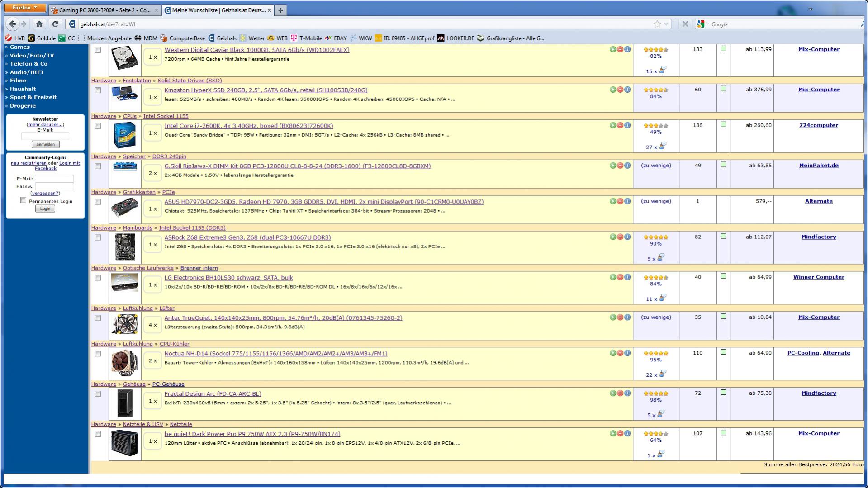Open the 15 x user reviews icon for Western Digital
The height and width of the screenshot is (488, 868).
click(662, 70)
